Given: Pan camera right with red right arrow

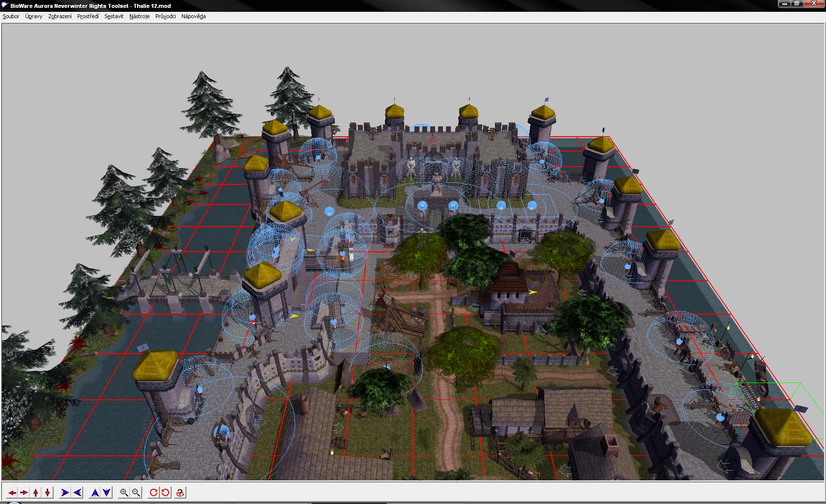Looking at the screenshot, I should 24,493.
